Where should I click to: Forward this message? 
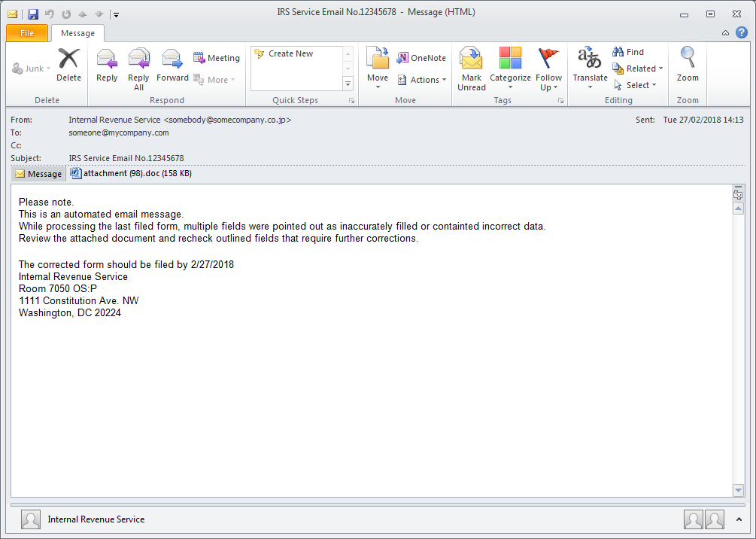[x=172, y=65]
